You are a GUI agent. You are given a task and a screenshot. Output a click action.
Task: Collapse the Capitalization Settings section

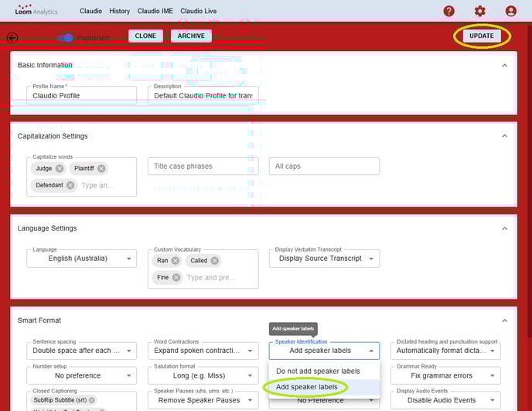[x=504, y=136]
